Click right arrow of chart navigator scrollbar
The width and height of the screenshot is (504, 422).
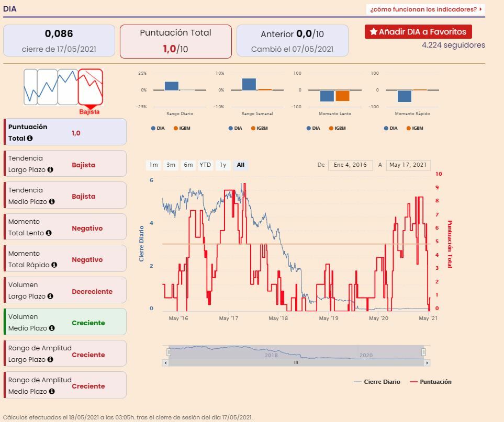coord(427,363)
